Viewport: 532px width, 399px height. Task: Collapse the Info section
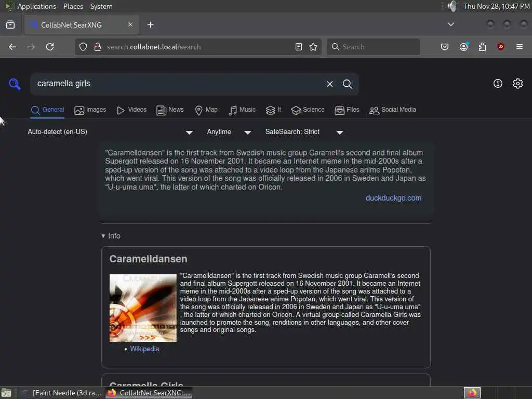[111, 236]
